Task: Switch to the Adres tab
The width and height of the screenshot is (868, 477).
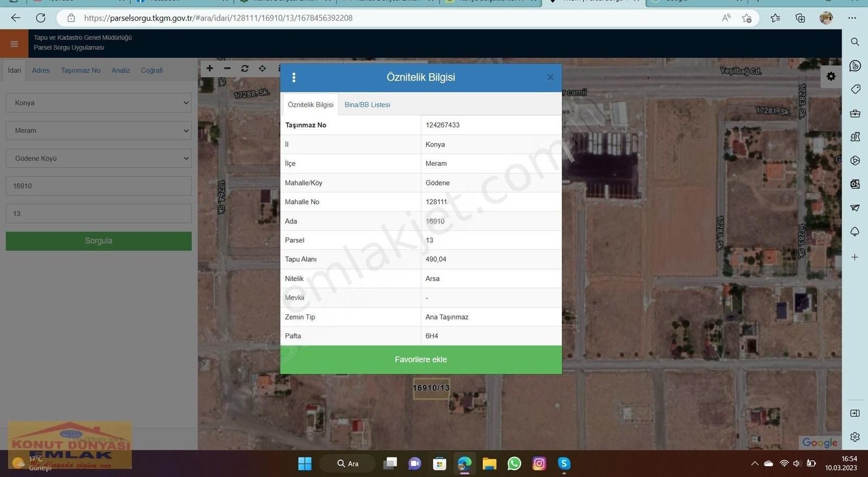Action: (41, 70)
